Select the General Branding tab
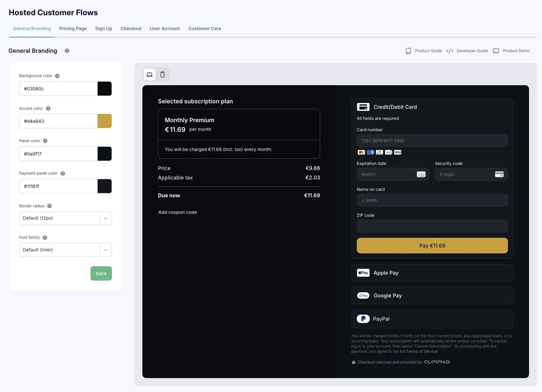The width and height of the screenshot is (542, 392). pos(32,29)
